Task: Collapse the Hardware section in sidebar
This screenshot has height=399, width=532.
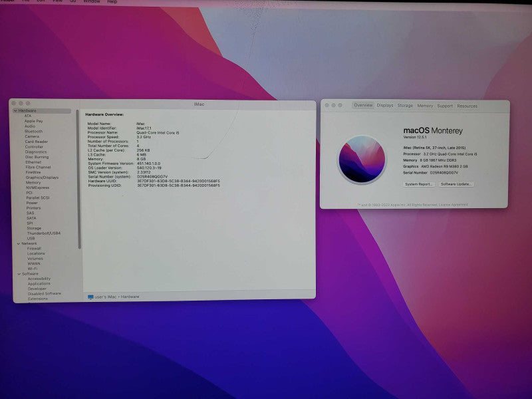Action: (x=15, y=111)
